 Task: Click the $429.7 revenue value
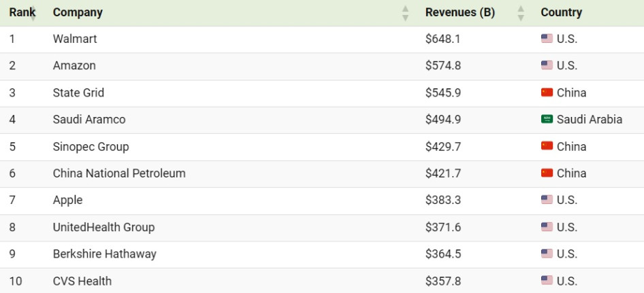tap(442, 147)
